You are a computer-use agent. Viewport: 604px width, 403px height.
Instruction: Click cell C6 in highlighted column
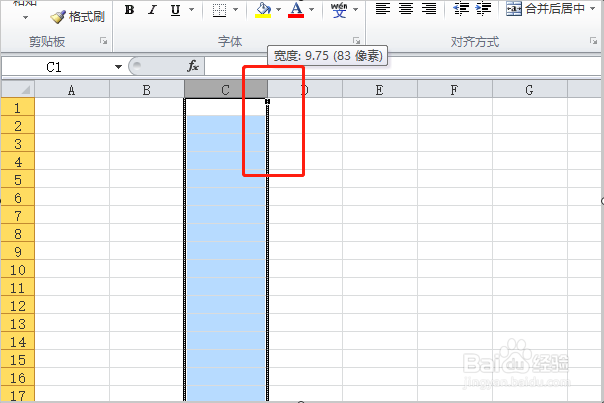(226, 197)
